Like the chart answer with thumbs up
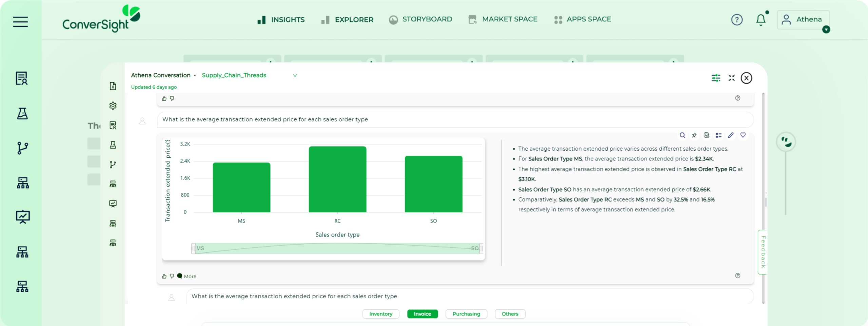The image size is (868, 326). (164, 276)
